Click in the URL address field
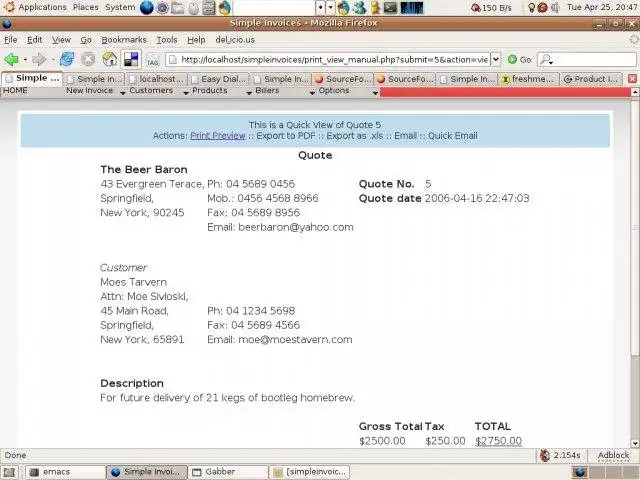The width and height of the screenshot is (640, 480). click(x=328, y=60)
